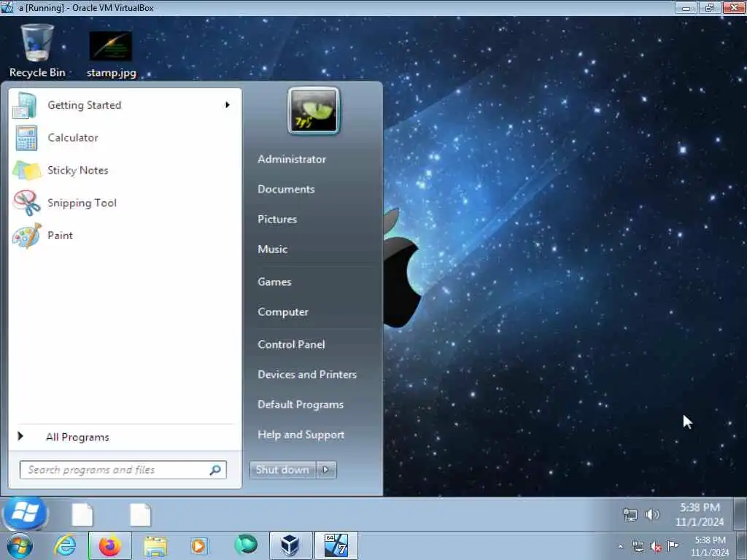This screenshot has height=560, width=747.
Task: Click the green orb icon in the host taskbar
Action: (246, 544)
